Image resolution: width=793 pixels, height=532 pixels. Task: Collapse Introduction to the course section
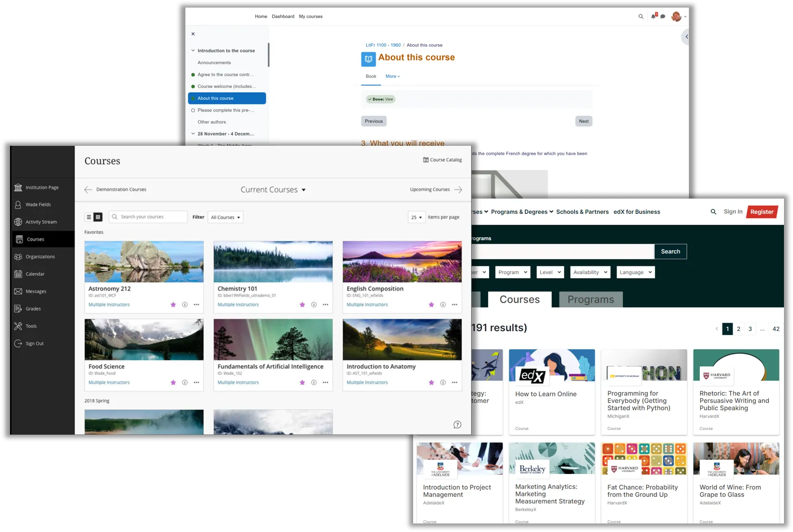(193, 50)
